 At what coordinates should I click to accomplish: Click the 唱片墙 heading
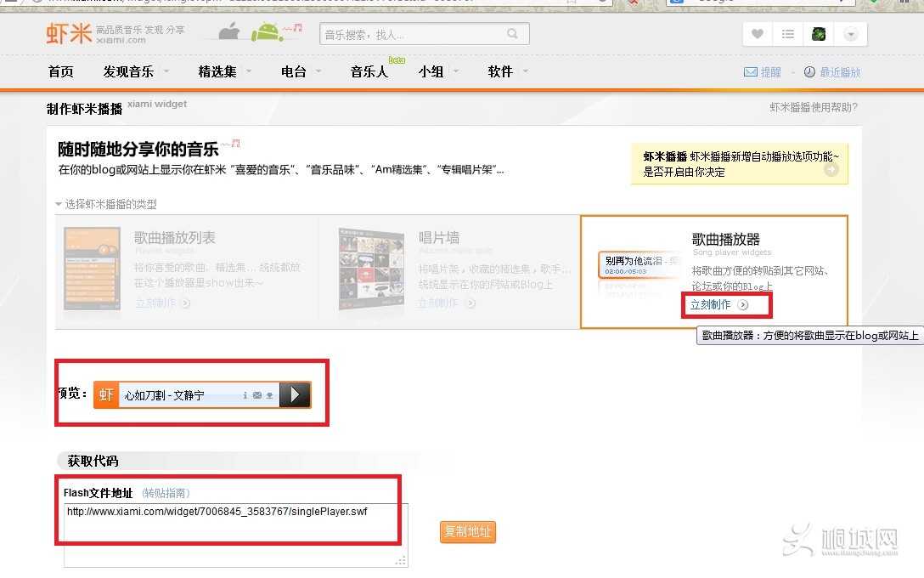point(439,238)
